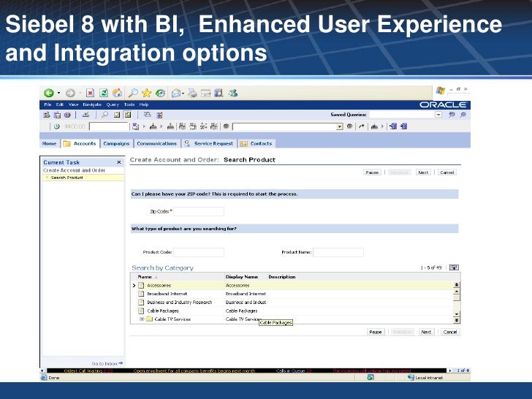Click the Consultative Transfer icon
The image size is (532, 399).
[193, 126]
